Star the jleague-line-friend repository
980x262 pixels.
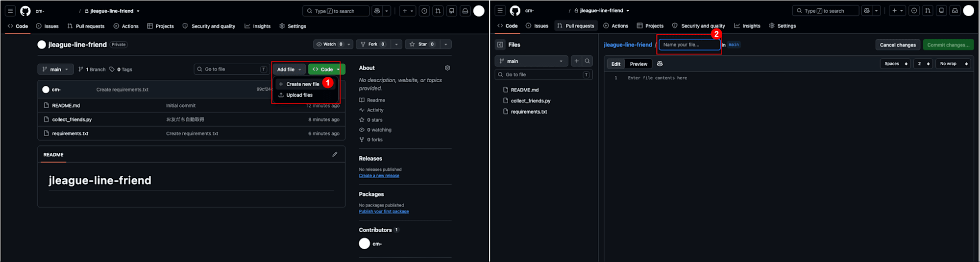click(422, 44)
